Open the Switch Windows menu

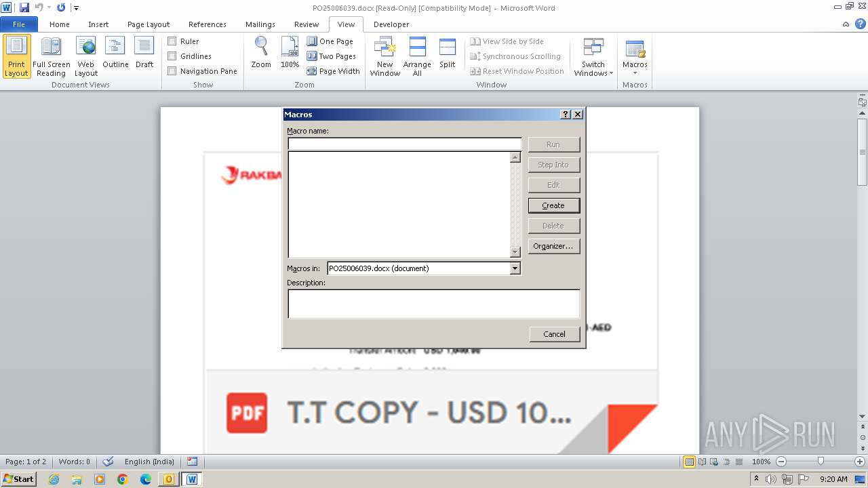(593, 56)
